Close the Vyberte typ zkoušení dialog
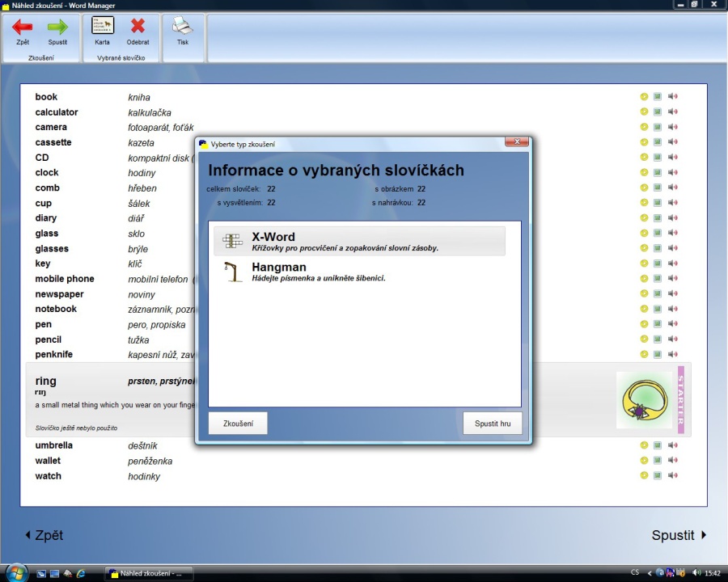Image resolution: width=728 pixels, height=582 pixels. coord(516,143)
